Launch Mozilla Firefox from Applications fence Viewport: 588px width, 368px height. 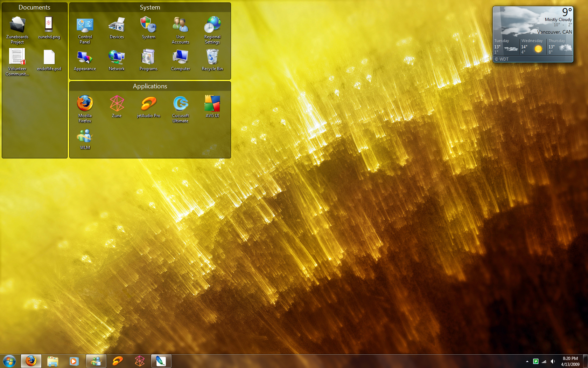tap(85, 109)
